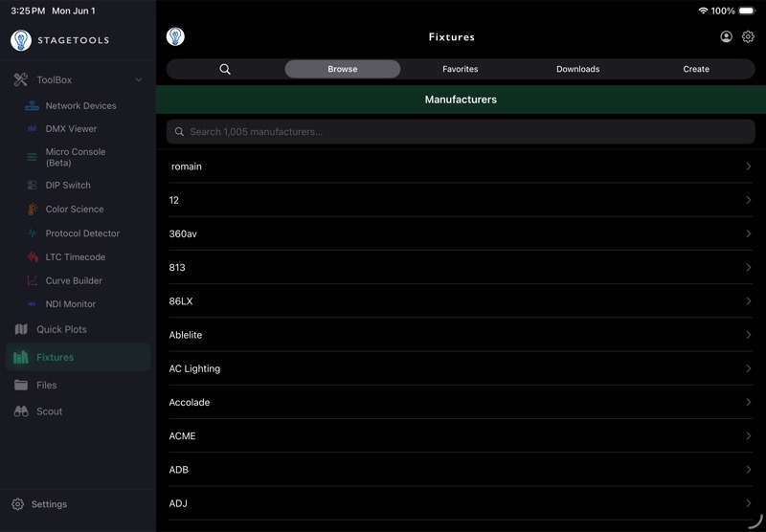Select the ACME manufacturer row
Screen dimensions: 766x532
click(x=461, y=436)
